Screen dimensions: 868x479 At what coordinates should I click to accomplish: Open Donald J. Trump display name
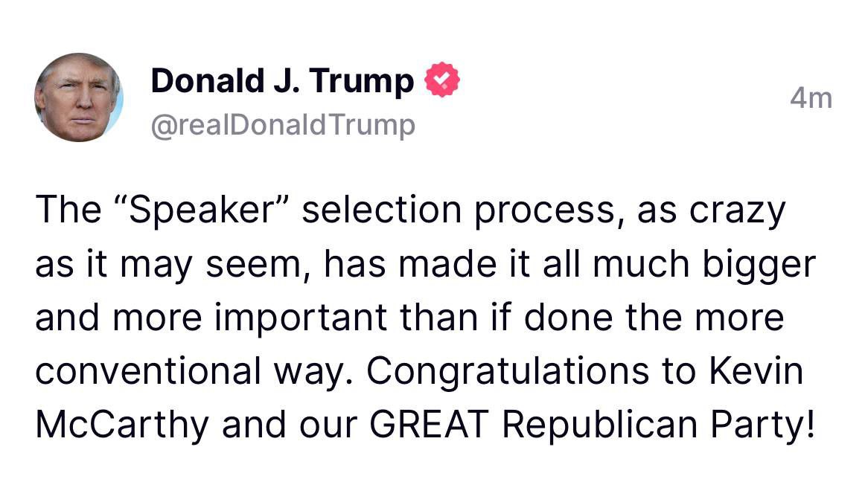(x=282, y=80)
